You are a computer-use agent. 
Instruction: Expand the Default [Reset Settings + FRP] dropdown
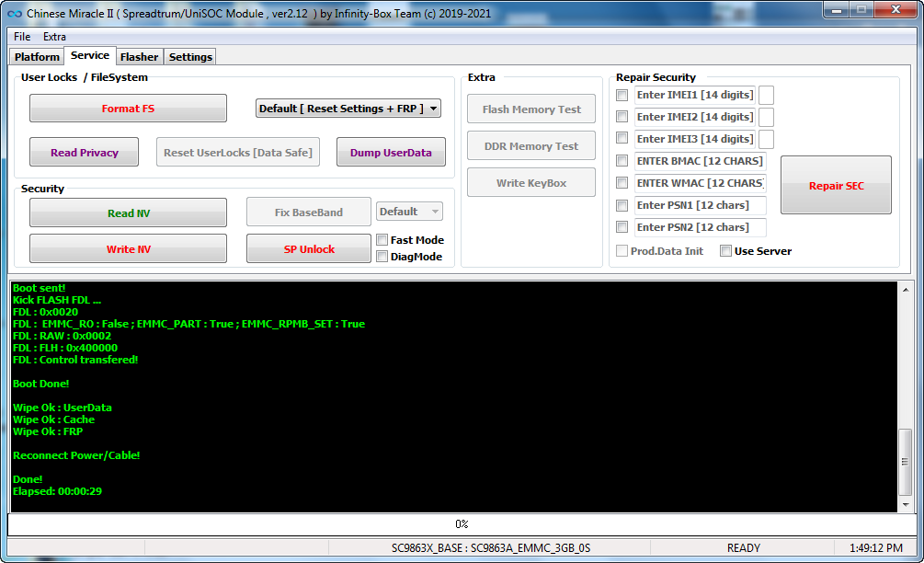[x=348, y=109]
